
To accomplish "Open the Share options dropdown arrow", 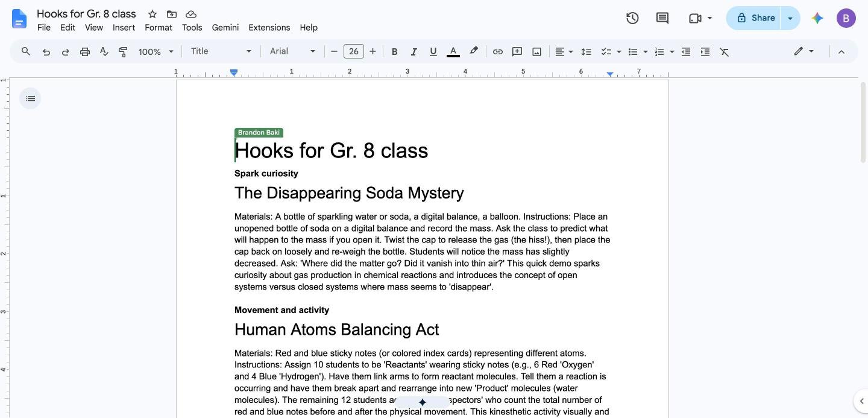I will (x=790, y=18).
